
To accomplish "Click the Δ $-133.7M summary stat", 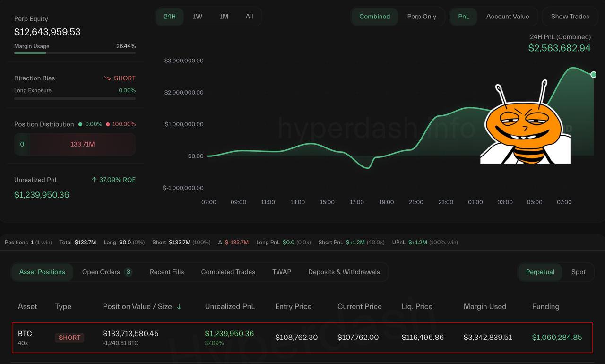I will [x=233, y=242].
